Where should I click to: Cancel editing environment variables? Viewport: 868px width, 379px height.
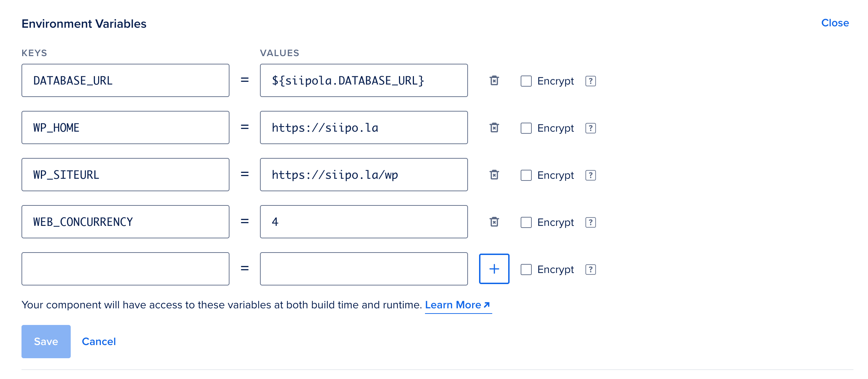[x=99, y=342]
